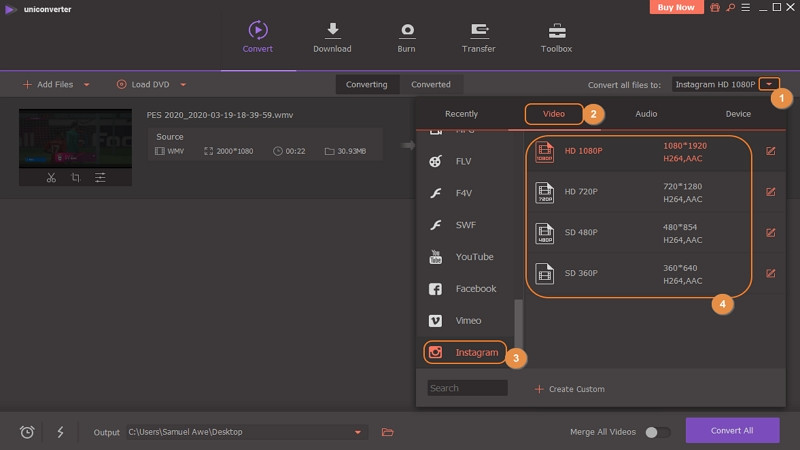Click the file name PES 2020 wmv
The image size is (800, 450).
click(220, 115)
